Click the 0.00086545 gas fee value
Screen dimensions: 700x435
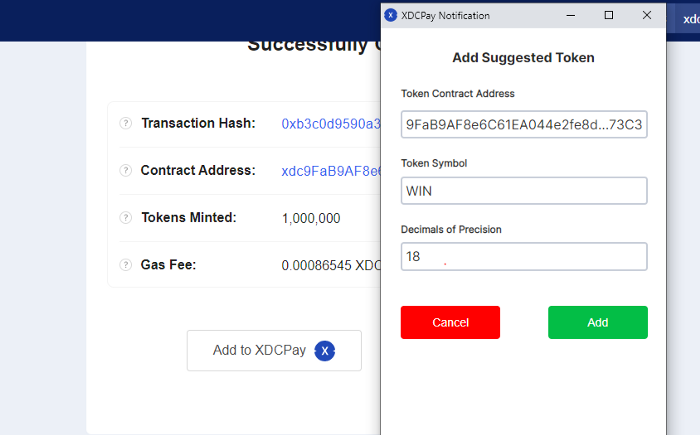331,265
